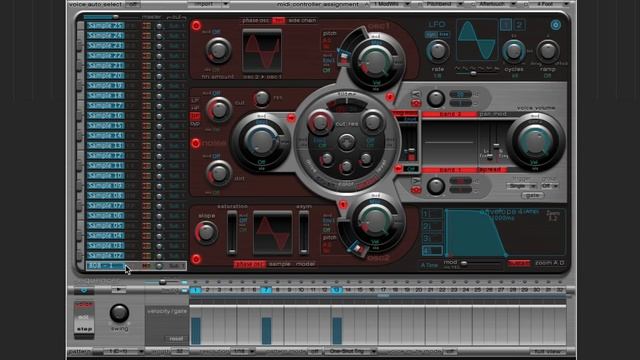Open the Aftertouch controller dropdown
Viewport: 640px width, 360px height.
pos(495,4)
